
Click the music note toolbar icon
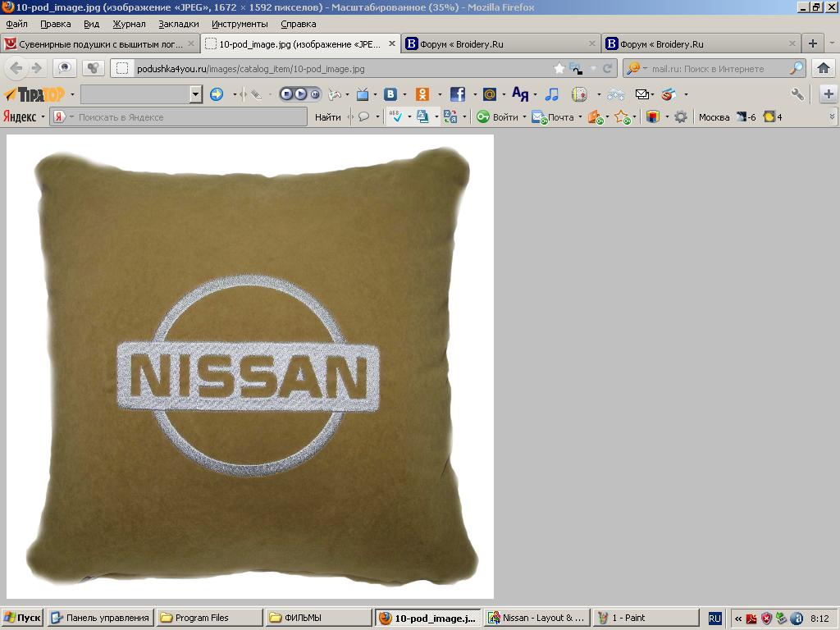(x=551, y=94)
